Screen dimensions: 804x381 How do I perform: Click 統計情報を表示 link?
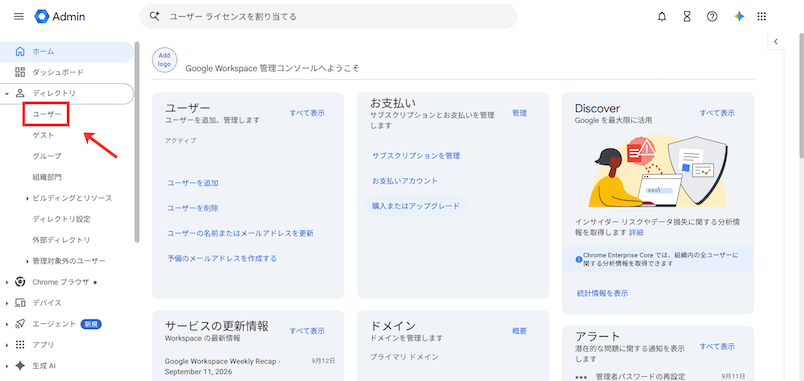(602, 293)
